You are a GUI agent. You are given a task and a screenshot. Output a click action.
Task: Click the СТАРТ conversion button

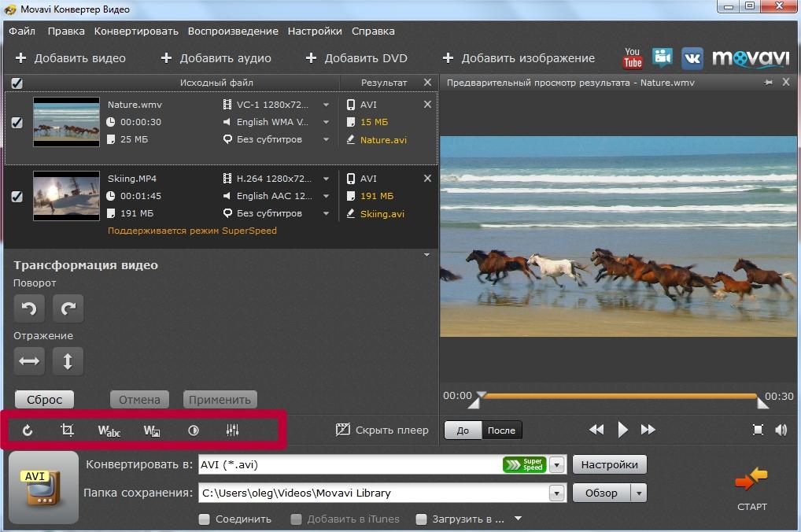coord(752,488)
